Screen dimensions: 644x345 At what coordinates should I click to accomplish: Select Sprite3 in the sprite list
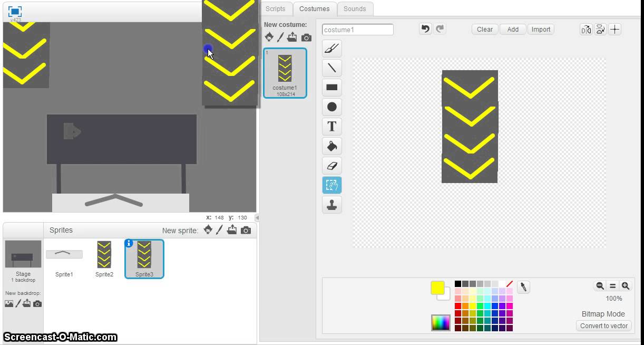click(x=144, y=260)
